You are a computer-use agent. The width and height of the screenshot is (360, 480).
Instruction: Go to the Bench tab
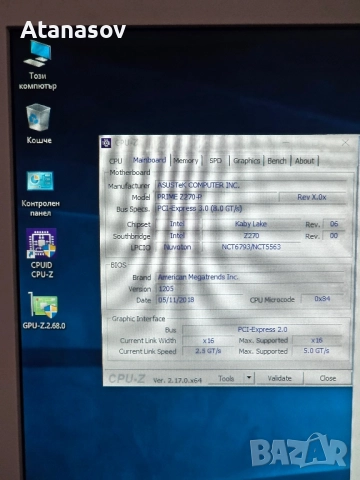tap(277, 161)
